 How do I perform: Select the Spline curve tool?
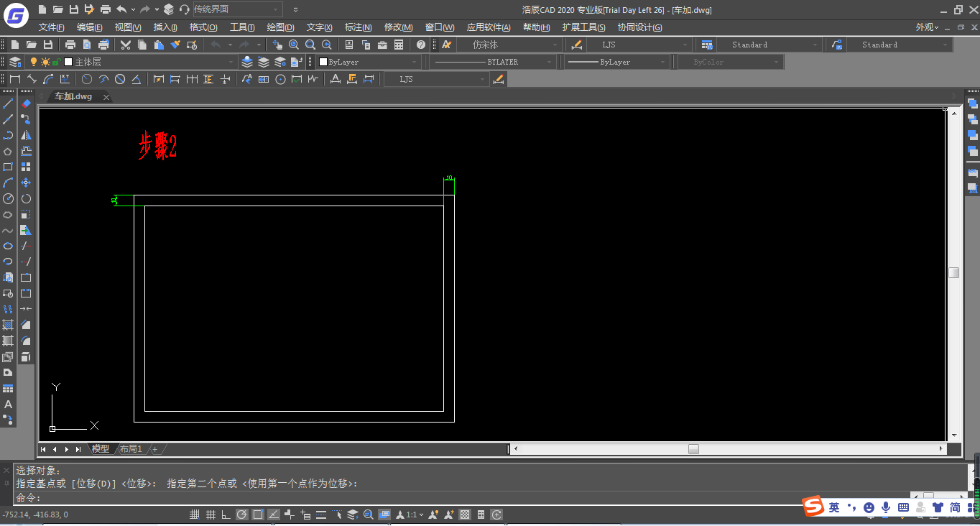(x=8, y=230)
